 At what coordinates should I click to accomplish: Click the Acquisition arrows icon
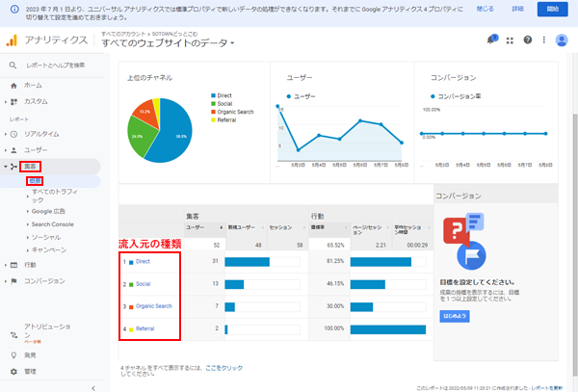tap(13, 167)
